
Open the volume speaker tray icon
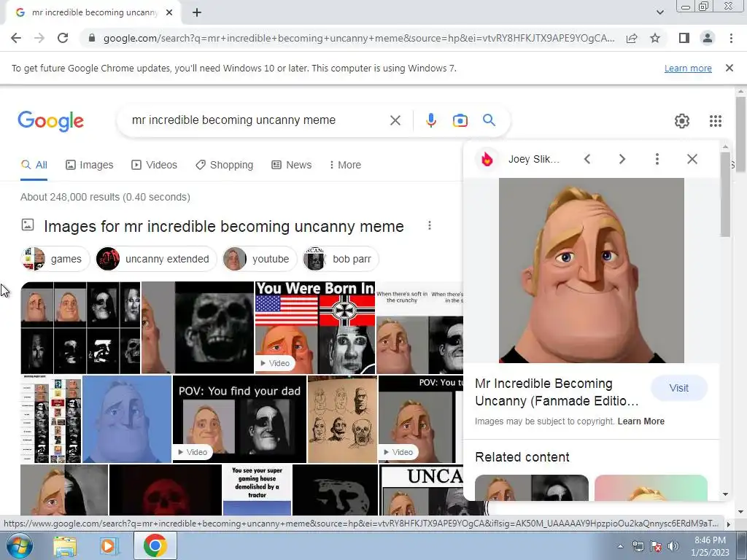673,546
